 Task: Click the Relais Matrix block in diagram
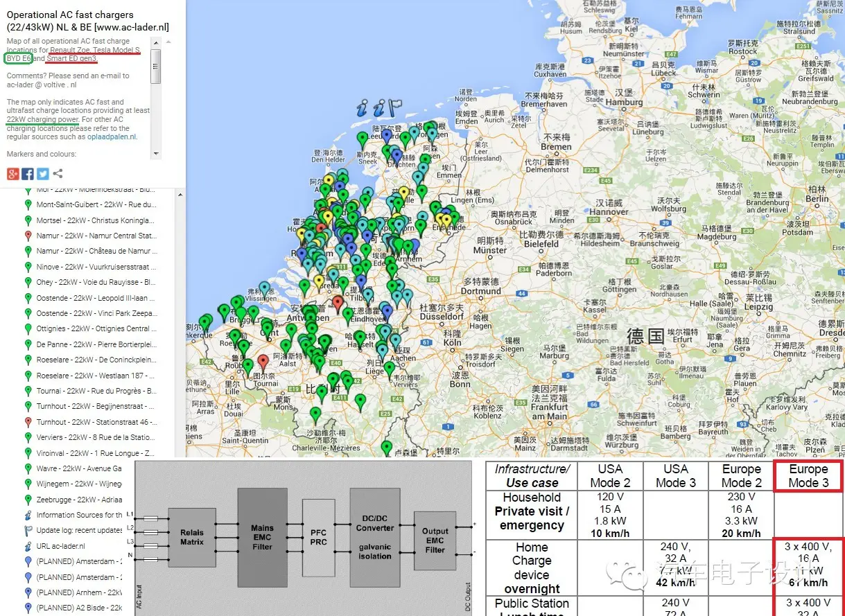pyautogui.click(x=192, y=538)
